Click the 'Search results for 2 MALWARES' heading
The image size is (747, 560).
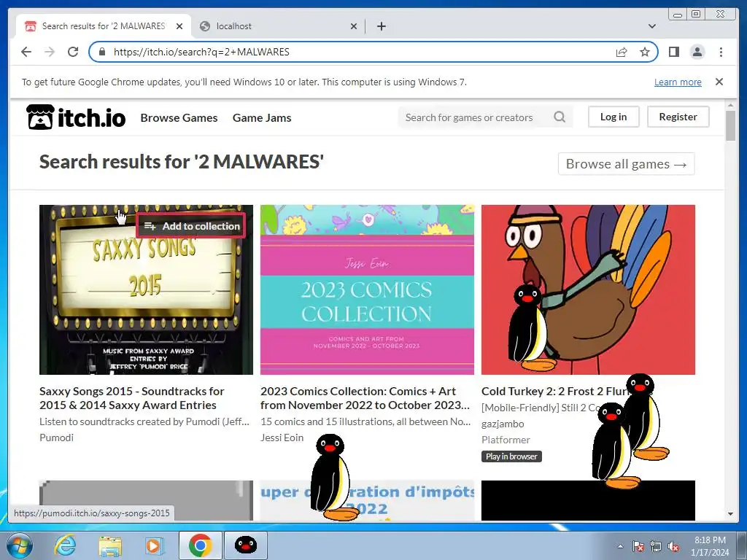(x=182, y=162)
